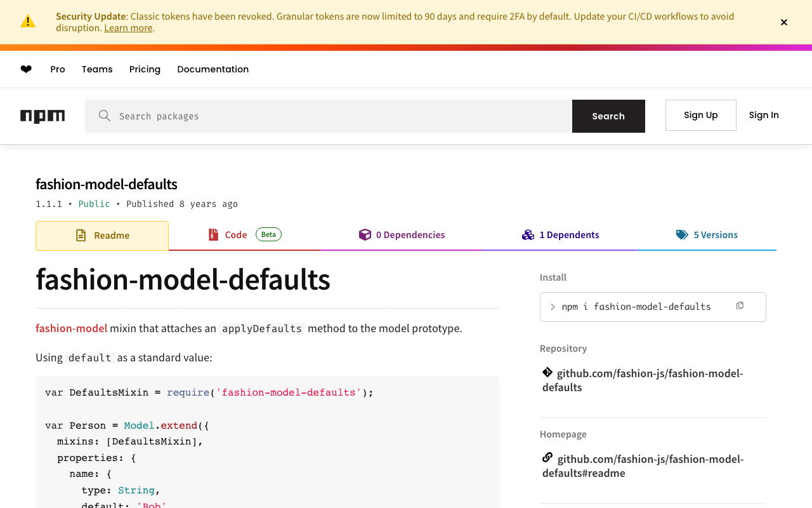812x508 pixels.
Task: Open the Documentation menu item
Action: [213, 69]
